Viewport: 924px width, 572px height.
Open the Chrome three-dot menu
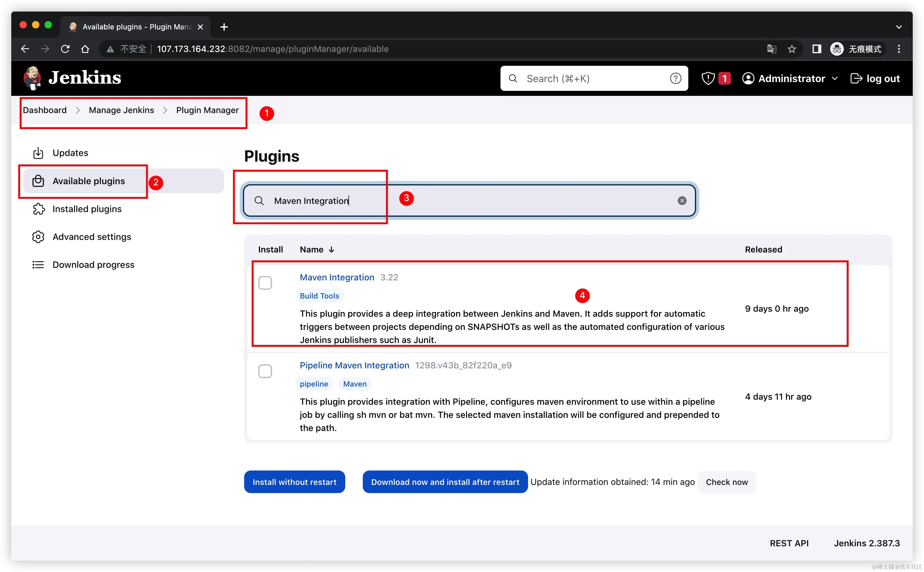(x=899, y=49)
